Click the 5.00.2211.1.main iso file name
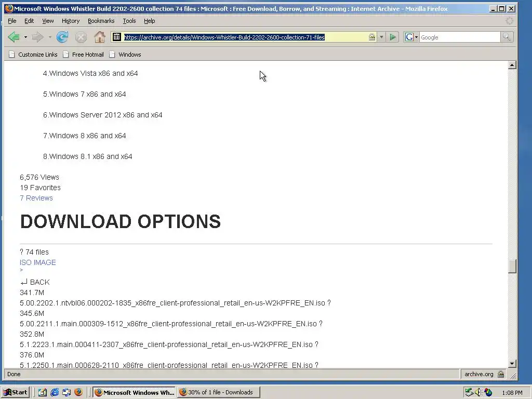Image resolution: width=532 pixels, height=399 pixels. coord(168,323)
